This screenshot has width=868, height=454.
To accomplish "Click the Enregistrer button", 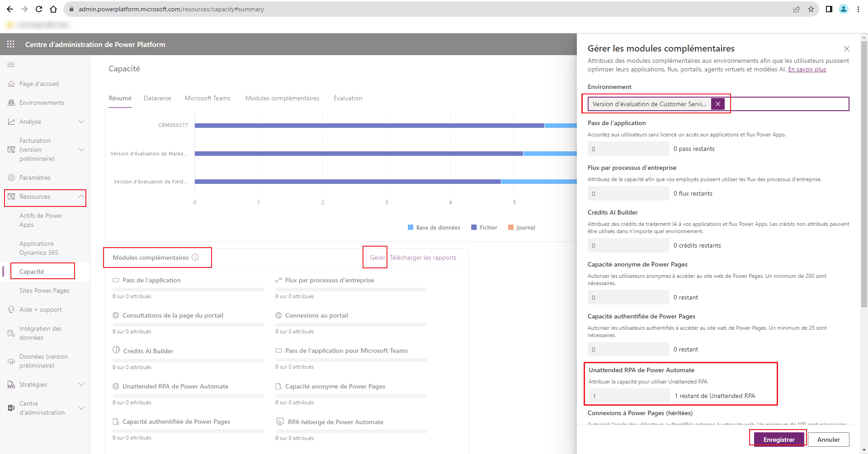I will (779, 440).
